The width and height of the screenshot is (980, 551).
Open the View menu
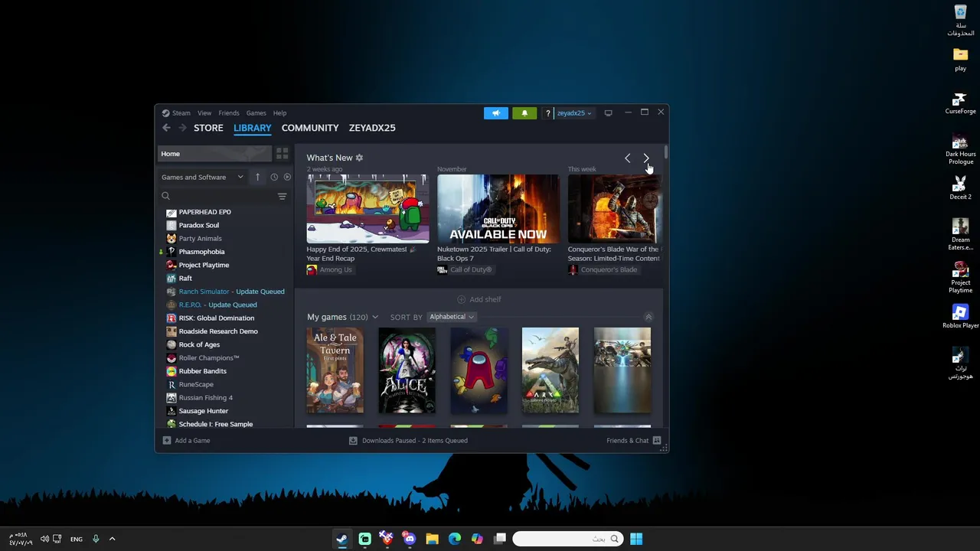pos(204,113)
